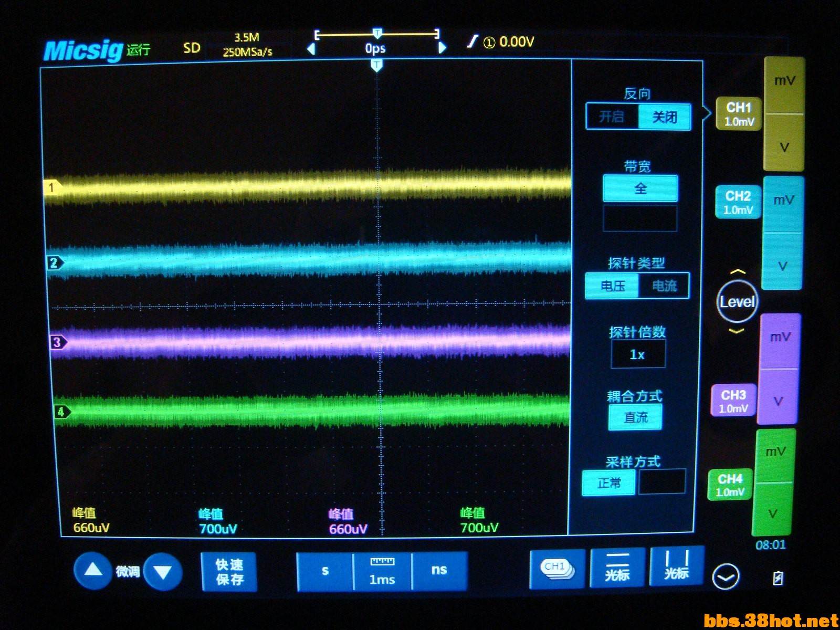
Task: Turn invert off with 关闭
Action: tap(664, 117)
